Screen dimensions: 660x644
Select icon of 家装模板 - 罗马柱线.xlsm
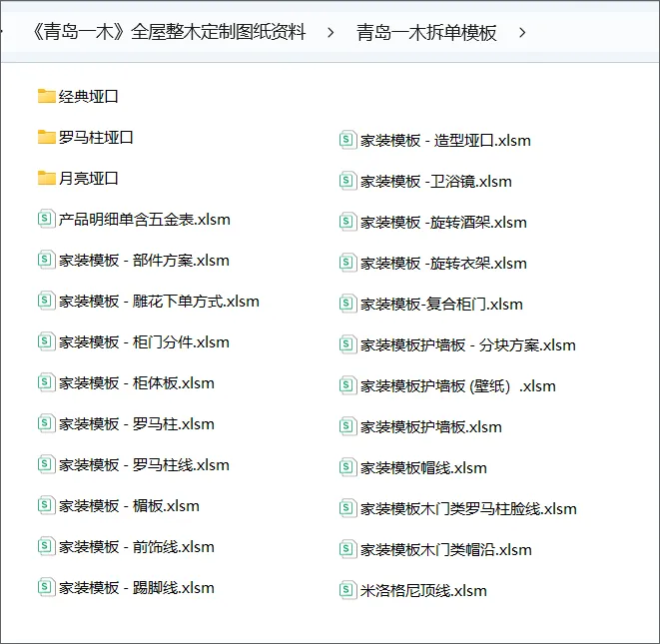point(46,464)
